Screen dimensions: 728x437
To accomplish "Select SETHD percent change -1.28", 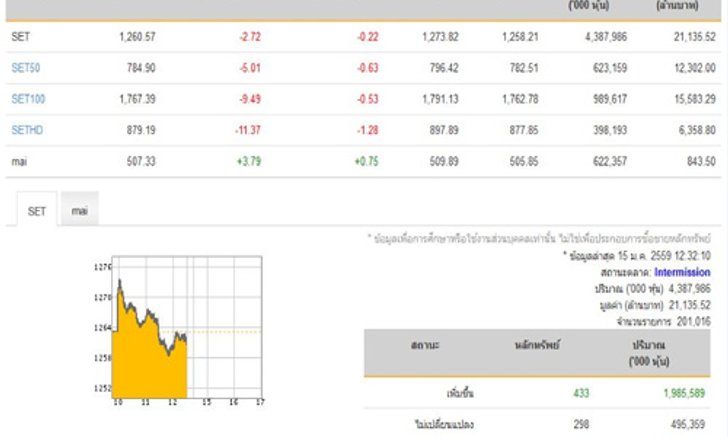I will click(x=368, y=130).
